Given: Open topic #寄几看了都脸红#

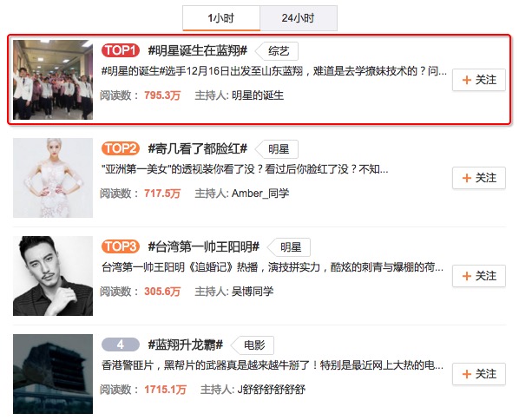Looking at the screenshot, I should click(x=198, y=148).
